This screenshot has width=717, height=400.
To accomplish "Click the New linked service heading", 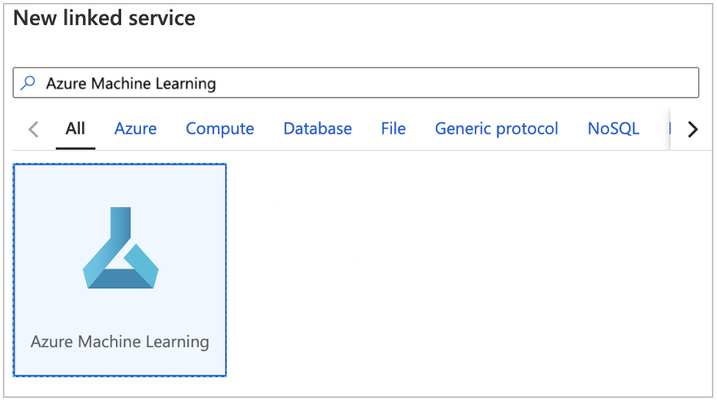I will tap(104, 18).
